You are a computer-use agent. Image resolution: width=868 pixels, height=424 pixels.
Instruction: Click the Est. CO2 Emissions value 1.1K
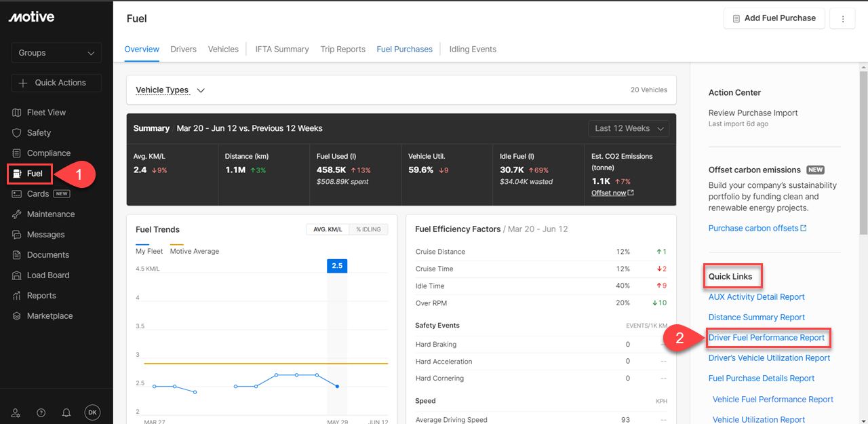[x=600, y=182]
